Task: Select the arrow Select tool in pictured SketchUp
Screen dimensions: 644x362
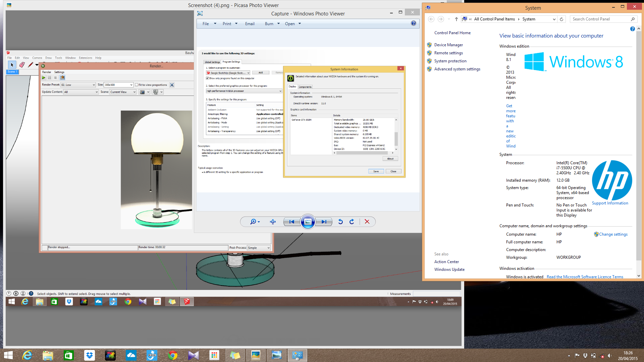Action: [12, 65]
